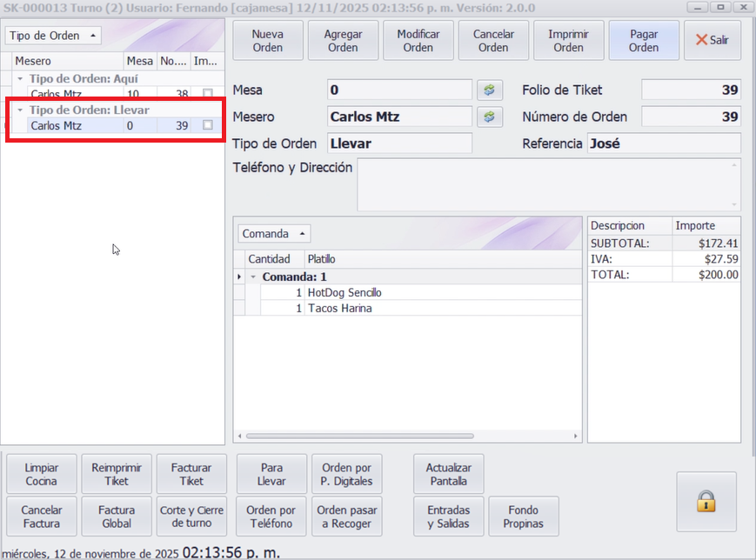Tick the checkbox on order 39 row

[207, 125]
